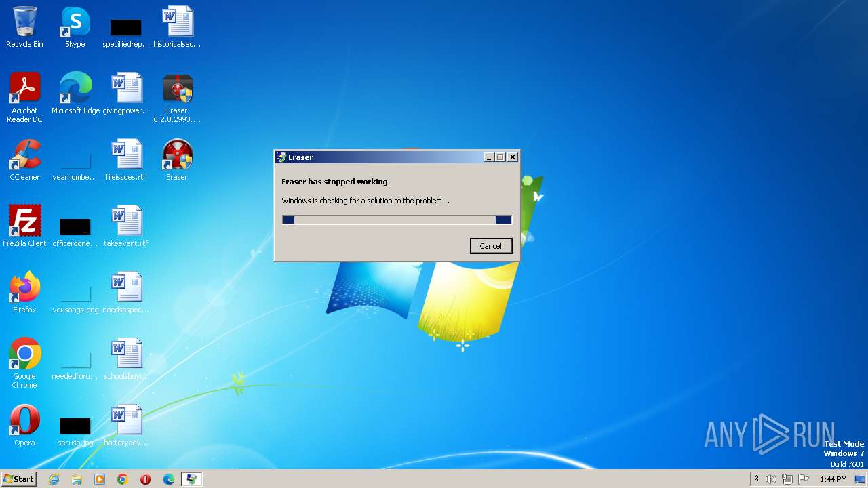Click the 'Eraser has stopped working' heading
868x488 pixels.
click(x=334, y=182)
